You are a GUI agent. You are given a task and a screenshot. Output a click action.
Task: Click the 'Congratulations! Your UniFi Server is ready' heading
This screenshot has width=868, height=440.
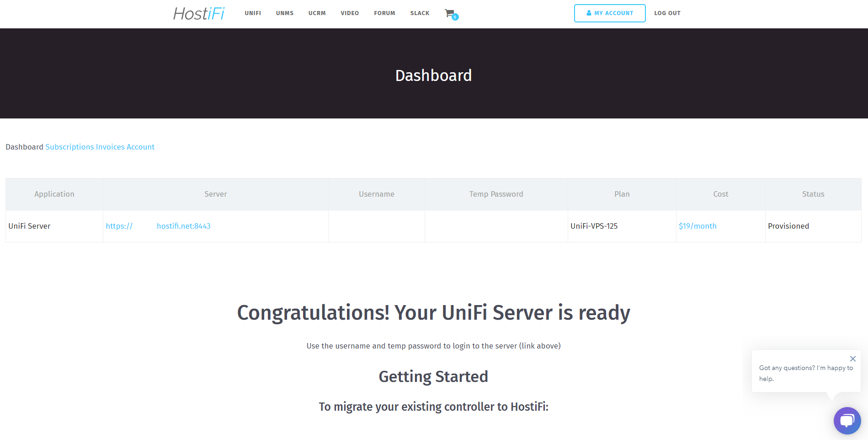tap(433, 313)
